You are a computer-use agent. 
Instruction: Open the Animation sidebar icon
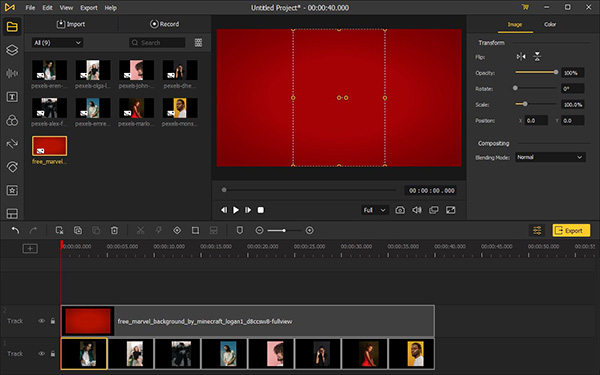[x=12, y=167]
